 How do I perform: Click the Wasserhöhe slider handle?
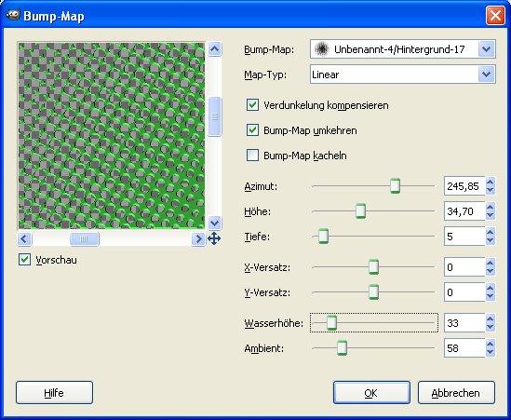point(331,323)
